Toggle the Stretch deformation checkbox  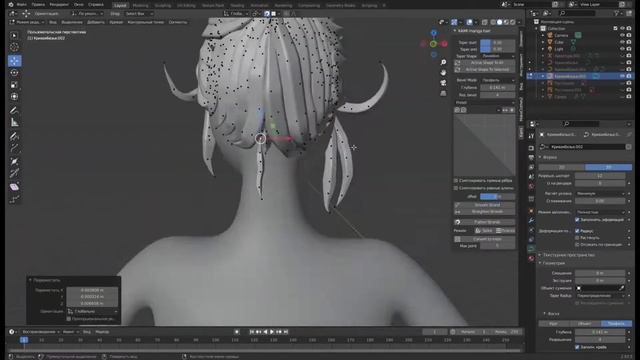pyautogui.click(x=577, y=238)
